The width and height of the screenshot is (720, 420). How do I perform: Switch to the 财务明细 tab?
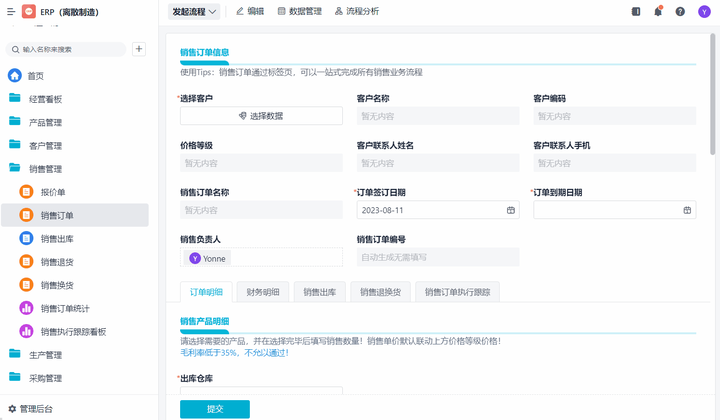point(262,292)
